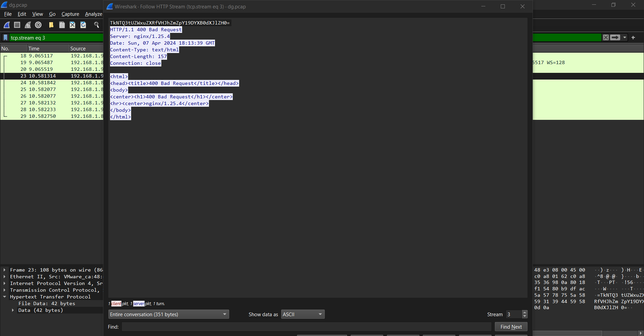Clear the display filter with X button

[x=606, y=38]
